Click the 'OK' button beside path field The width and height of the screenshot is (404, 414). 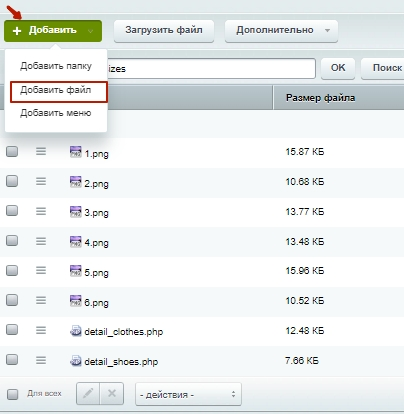tap(338, 68)
